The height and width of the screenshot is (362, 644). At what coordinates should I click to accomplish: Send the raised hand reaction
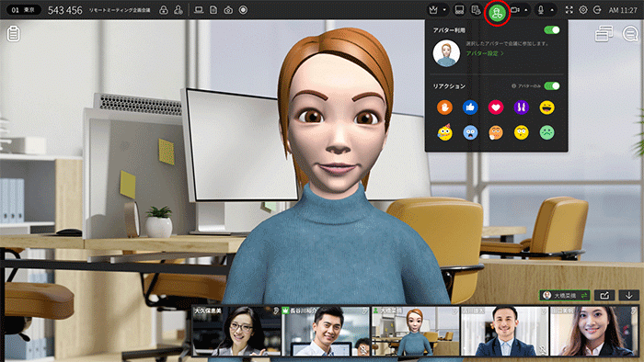coord(444,107)
